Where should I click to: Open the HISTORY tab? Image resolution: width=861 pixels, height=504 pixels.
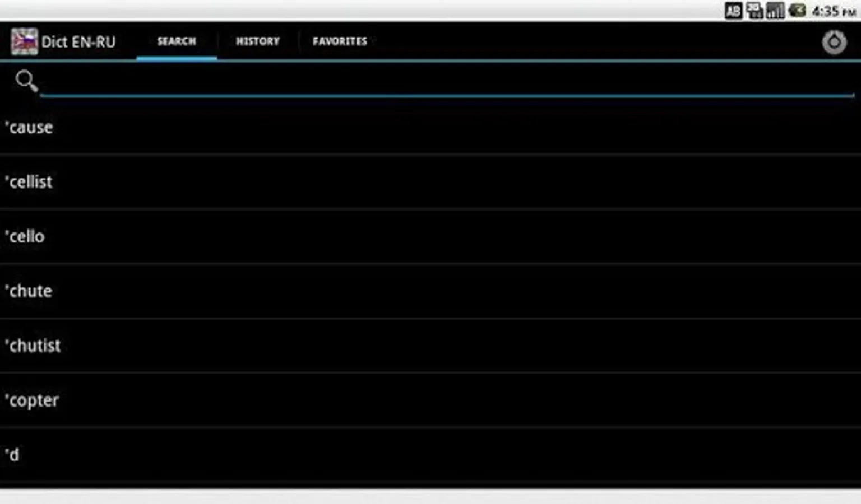click(x=257, y=41)
